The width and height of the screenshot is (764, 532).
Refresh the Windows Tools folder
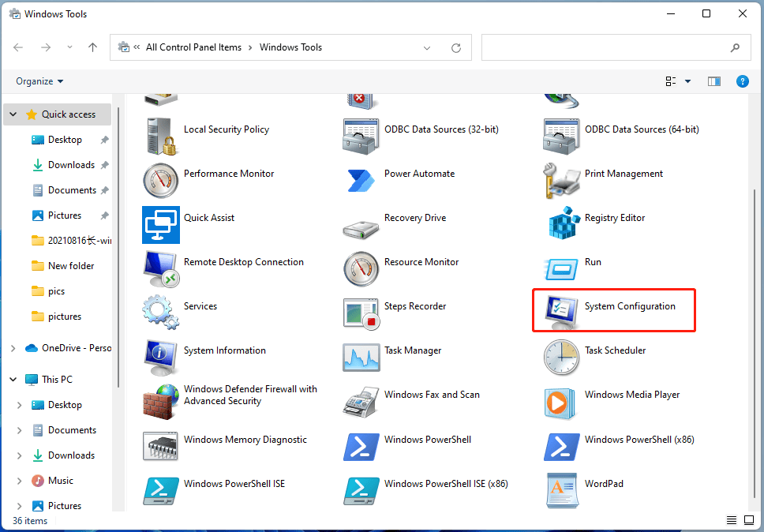pyautogui.click(x=456, y=47)
